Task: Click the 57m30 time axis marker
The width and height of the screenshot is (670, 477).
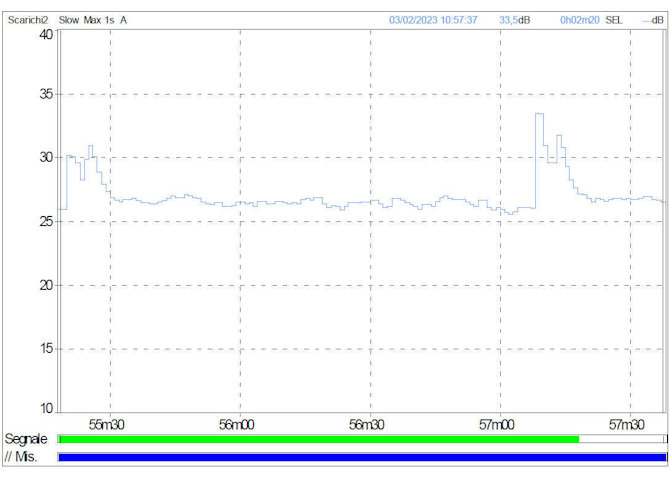Action: point(628,424)
